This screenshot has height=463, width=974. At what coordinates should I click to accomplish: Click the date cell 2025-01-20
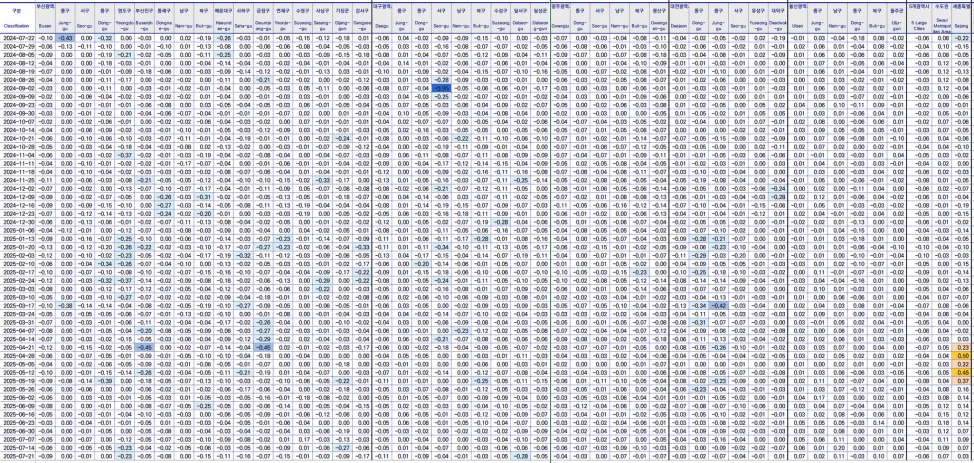[x=16, y=247]
